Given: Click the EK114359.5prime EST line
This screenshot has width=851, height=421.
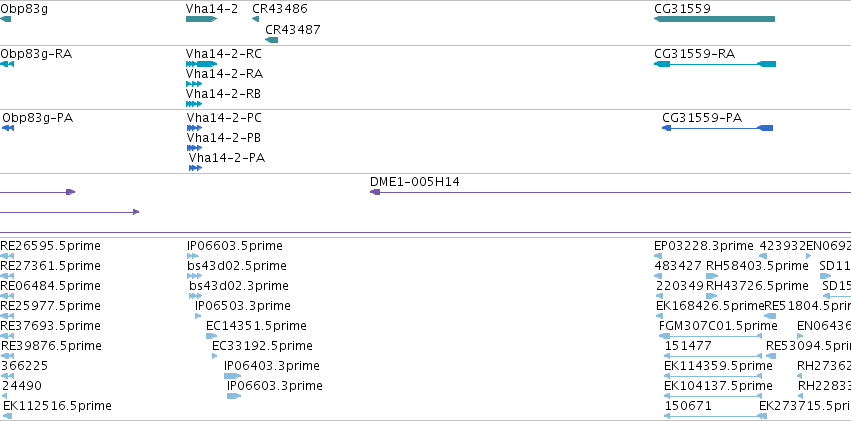Looking at the screenshot, I should tap(713, 376).
